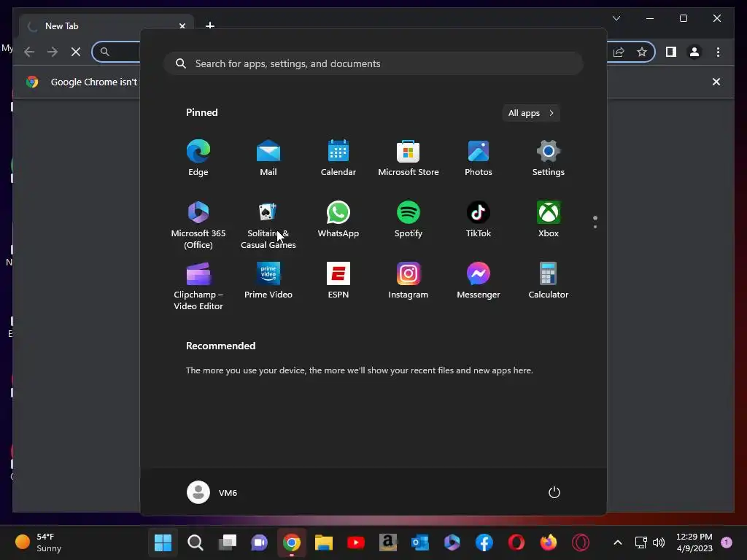This screenshot has width=747, height=560.
Task: Open Microsoft 365 (Office) pinned app
Action: (198, 225)
